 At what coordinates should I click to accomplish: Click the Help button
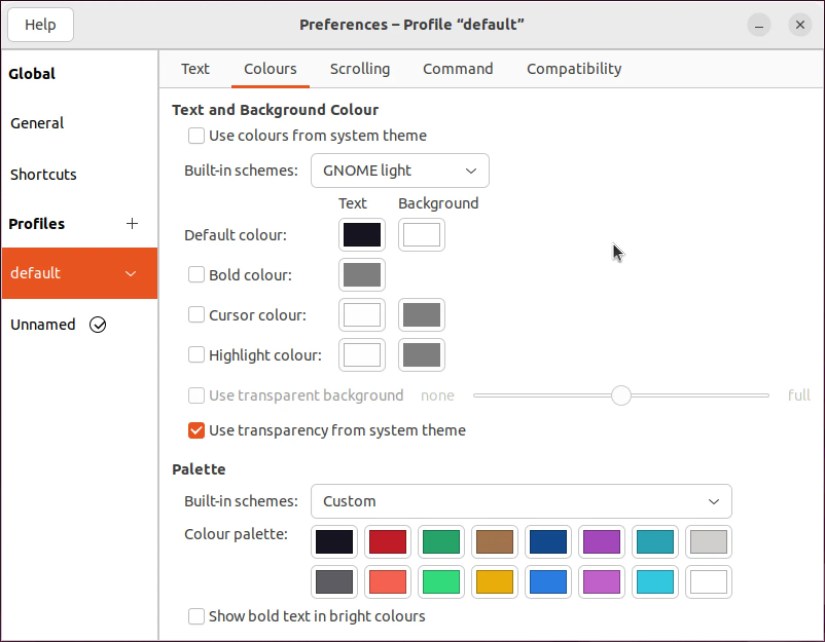40,25
